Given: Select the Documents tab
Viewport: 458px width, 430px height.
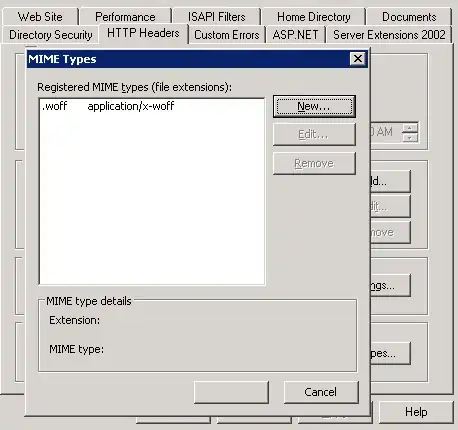Looking at the screenshot, I should (x=409, y=17).
